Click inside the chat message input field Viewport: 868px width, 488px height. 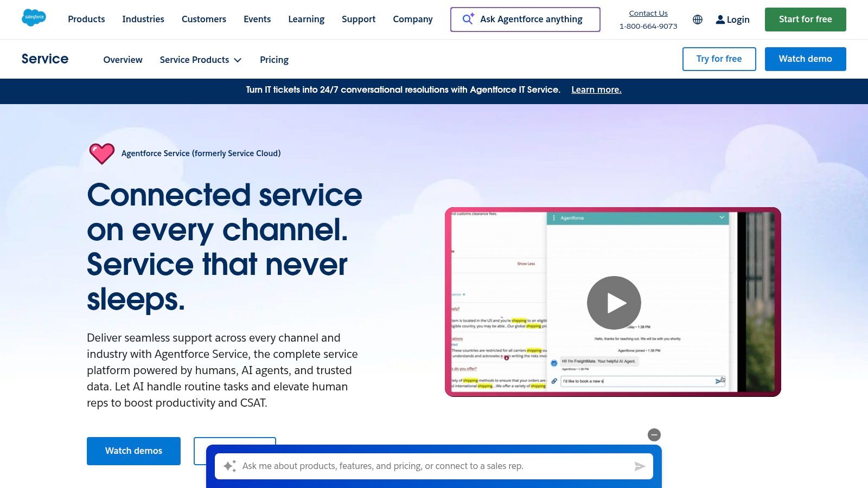(x=434, y=466)
